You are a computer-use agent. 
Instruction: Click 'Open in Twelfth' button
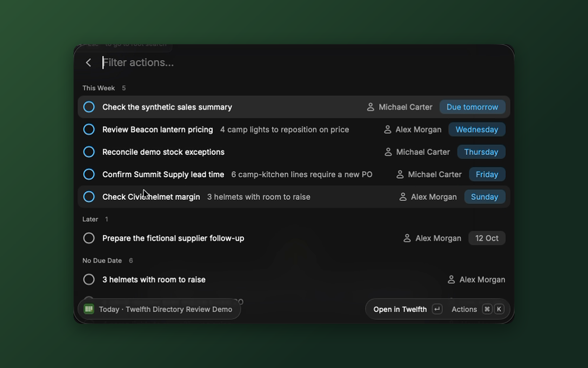(400, 309)
